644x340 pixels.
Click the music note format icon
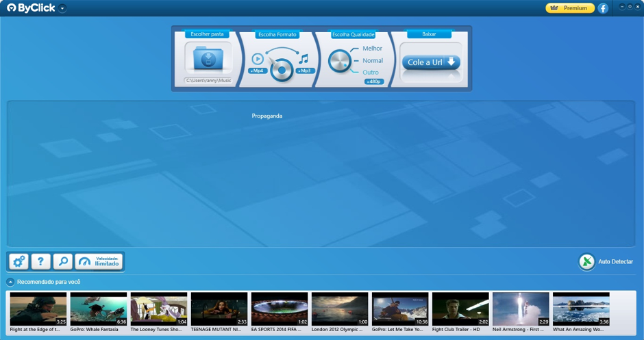pos(304,59)
